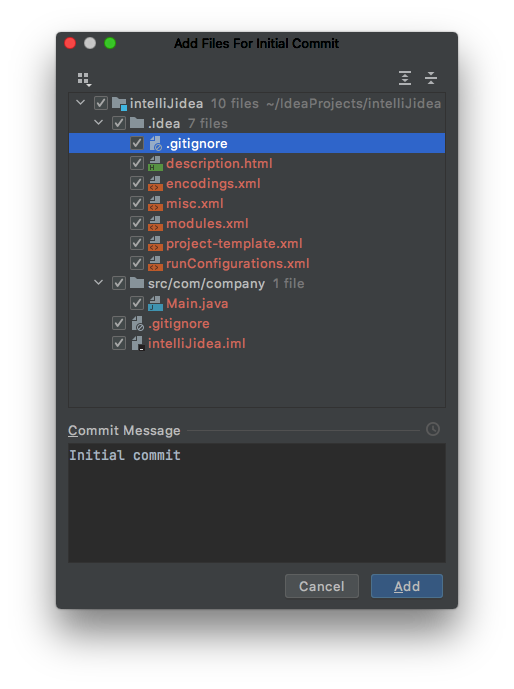Collapse the intelliJidea root node

[x=80, y=103]
